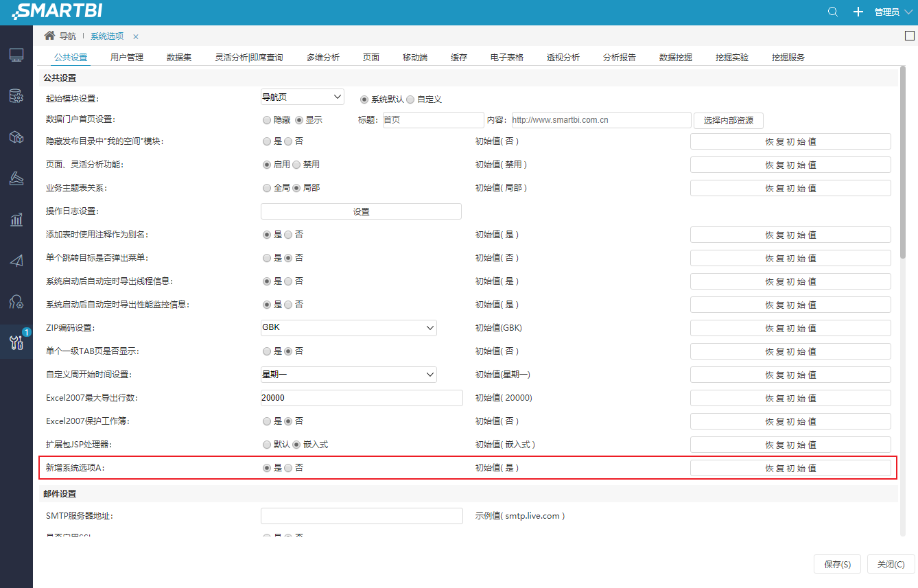This screenshot has width=918, height=588.
Task: Open the 挖掘实验 tab
Action: pos(732,57)
